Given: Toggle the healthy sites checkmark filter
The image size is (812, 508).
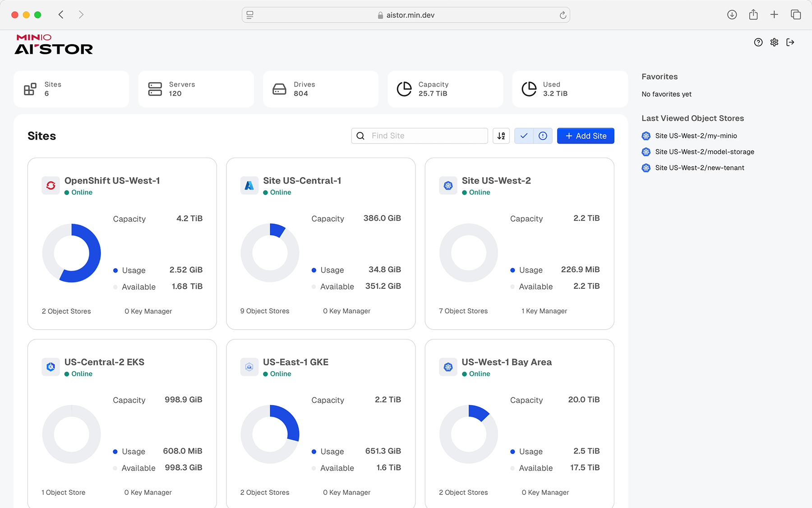Looking at the screenshot, I should click(524, 136).
